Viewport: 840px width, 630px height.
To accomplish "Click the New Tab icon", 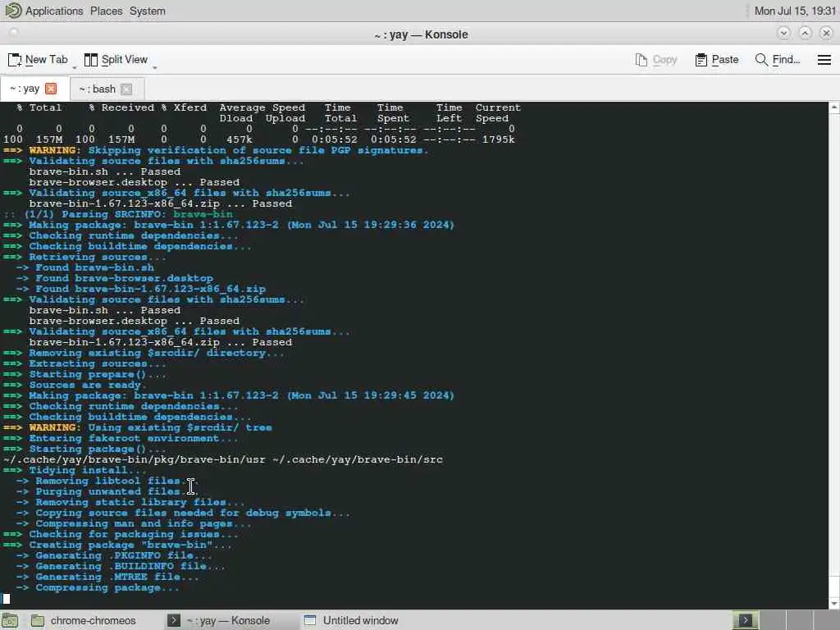I will 15,59.
